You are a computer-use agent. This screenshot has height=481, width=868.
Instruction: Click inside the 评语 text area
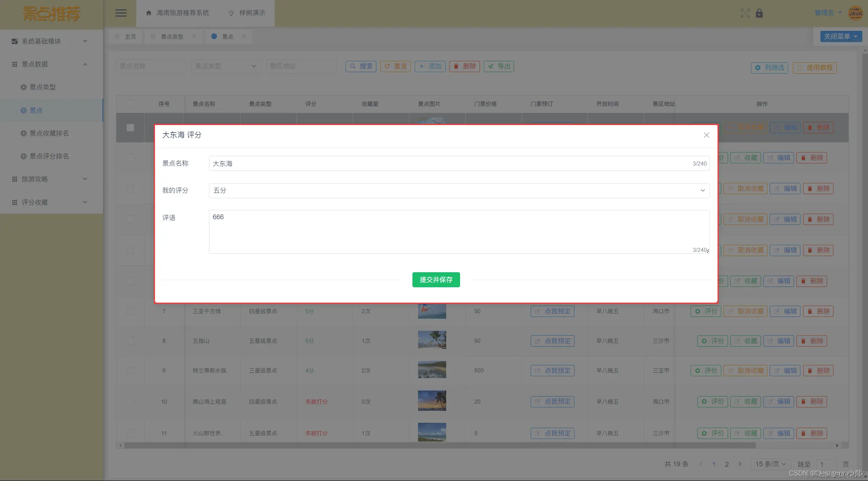pos(459,232)
